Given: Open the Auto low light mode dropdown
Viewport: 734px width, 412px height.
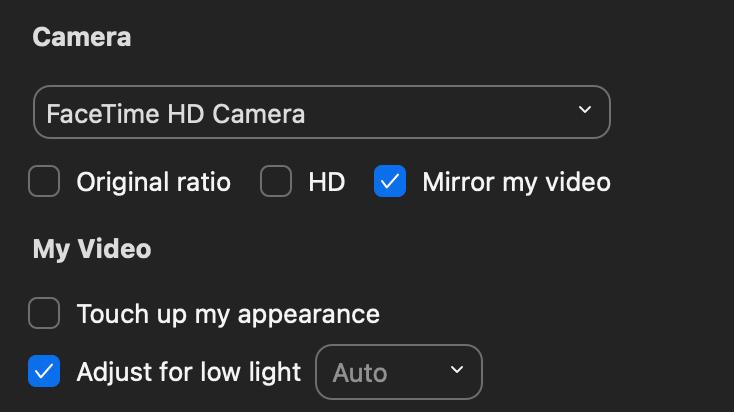Looking at the screenshot, I should pyautogui.click(x=399, y=372).
